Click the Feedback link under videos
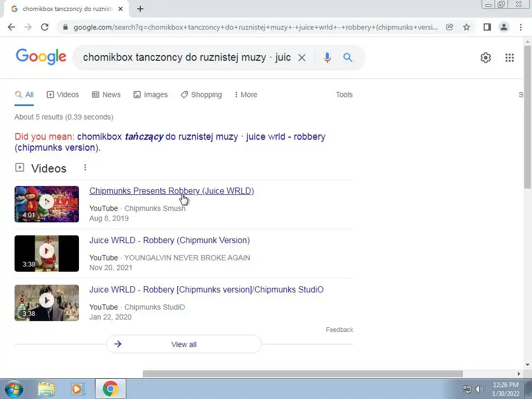 (x=339, y=330)
